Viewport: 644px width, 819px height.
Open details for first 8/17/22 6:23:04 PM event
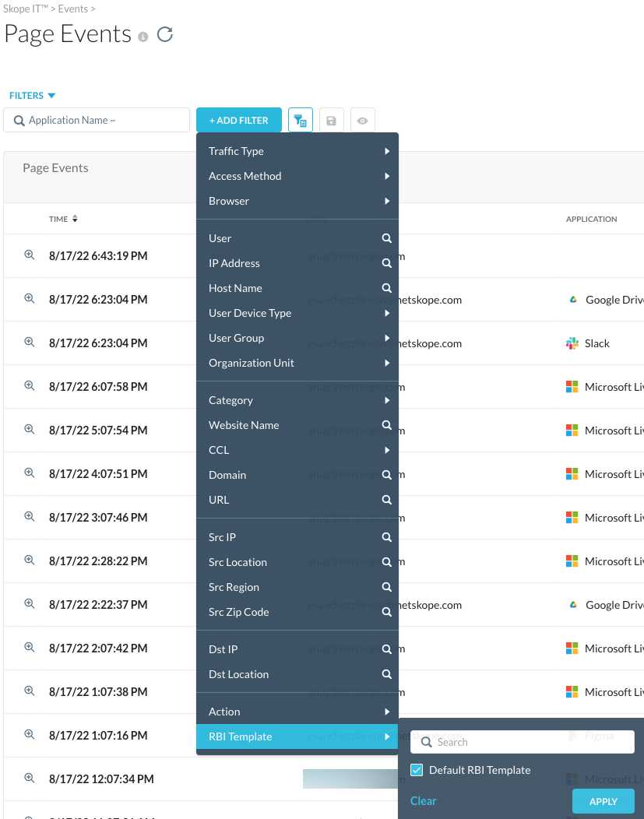[30, 298]
